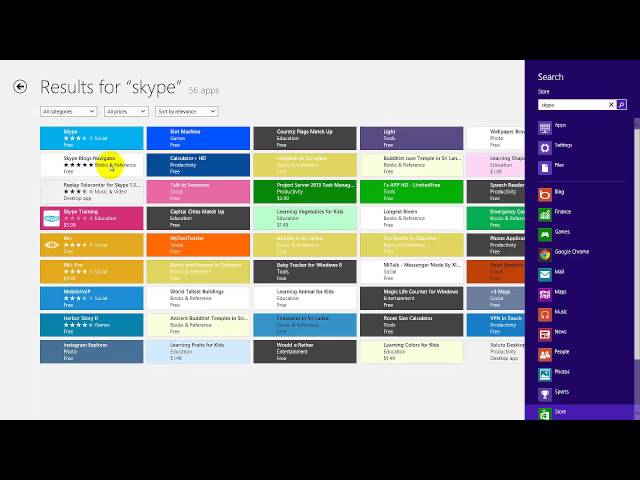Open the Longest Rivers result
Image resolution: width=640 pixels, height=480 pixels.
tap(411, 218)
